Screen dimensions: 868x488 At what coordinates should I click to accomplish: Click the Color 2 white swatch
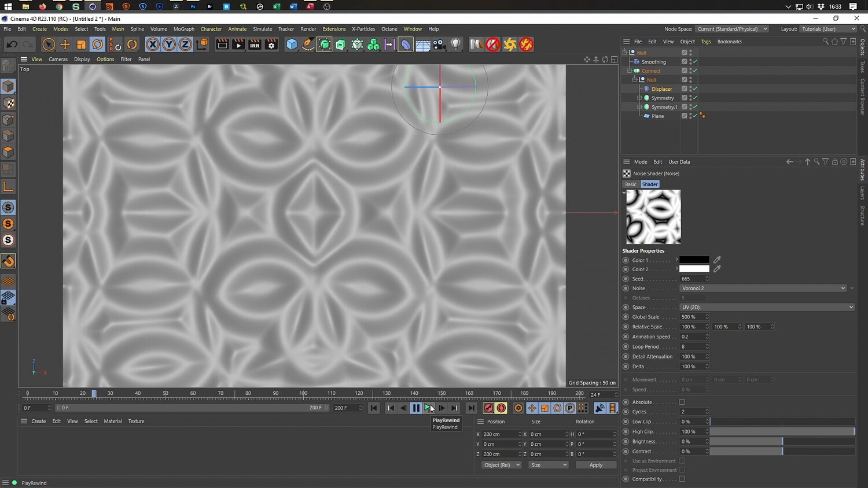tap(694, 269)
